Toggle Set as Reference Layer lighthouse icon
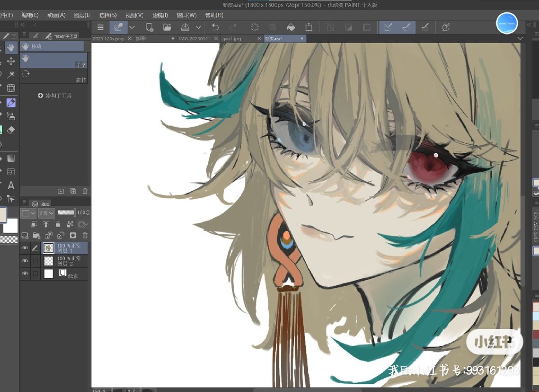The height and width of the screenshot is (392, 539). coord(45,224)
